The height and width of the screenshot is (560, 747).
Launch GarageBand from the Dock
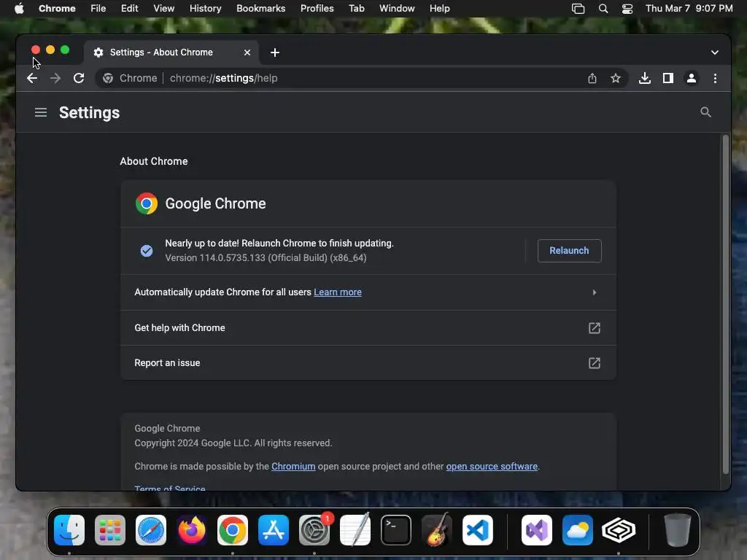(x=437, y=530)
